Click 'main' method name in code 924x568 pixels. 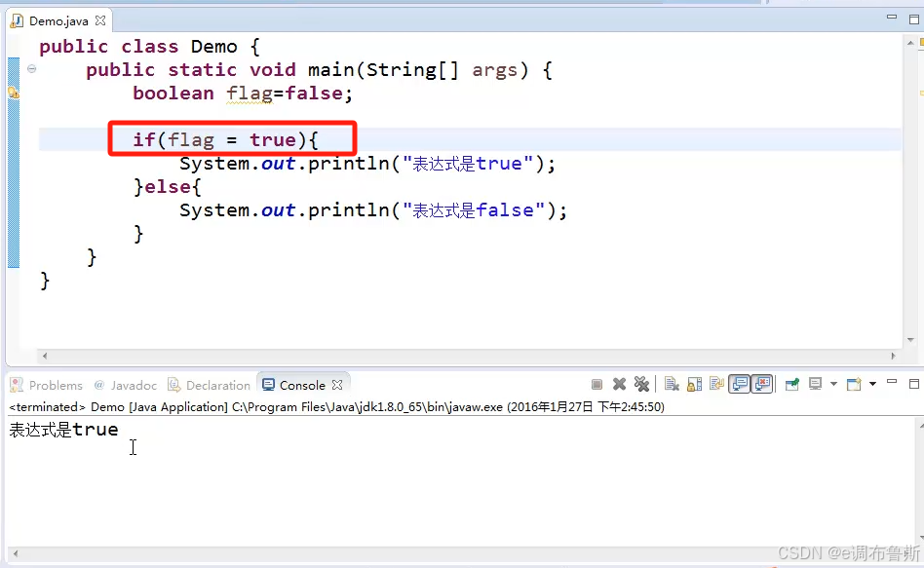click(331, 70)
